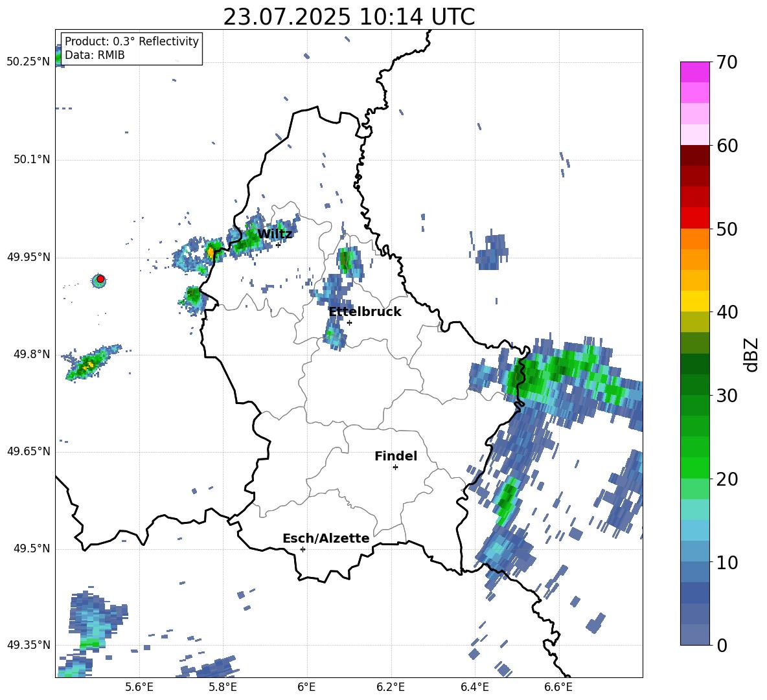Click the 49.65°N latitude tick label
767x700 pixels.
point(29,451)
